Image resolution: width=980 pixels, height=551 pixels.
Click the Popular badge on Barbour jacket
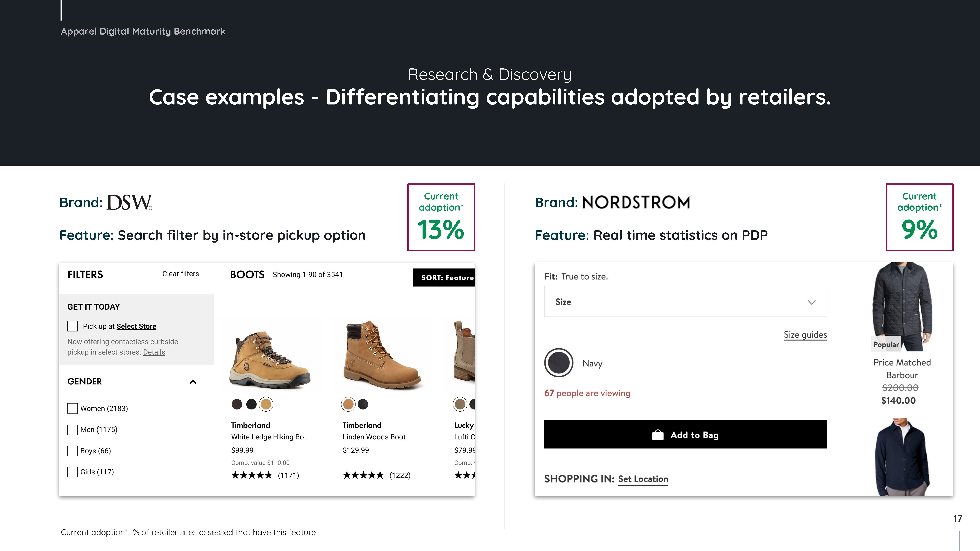click(x=886, y=345)
